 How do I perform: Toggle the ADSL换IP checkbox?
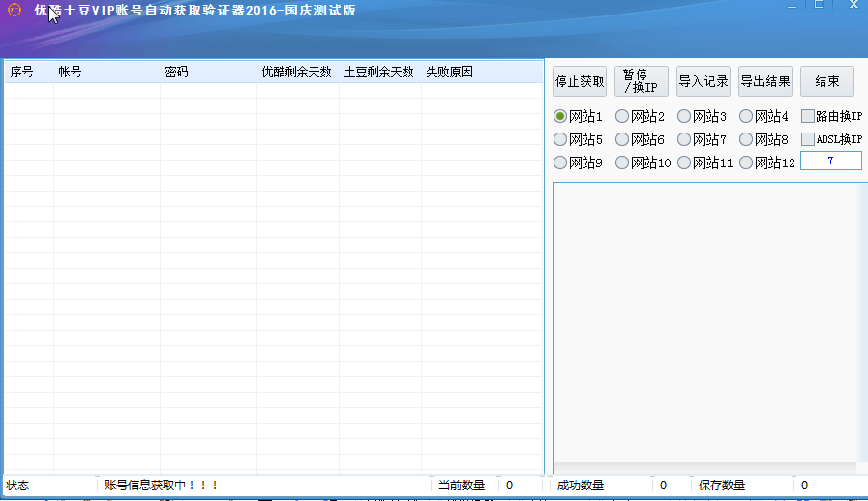click(808, 139)
